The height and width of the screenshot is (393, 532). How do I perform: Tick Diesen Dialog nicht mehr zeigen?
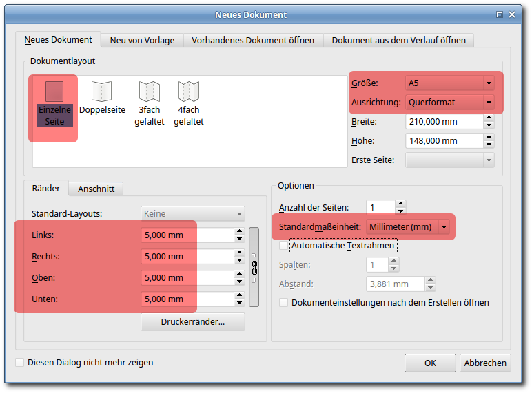pyautogui.click(x=20, y=362)
